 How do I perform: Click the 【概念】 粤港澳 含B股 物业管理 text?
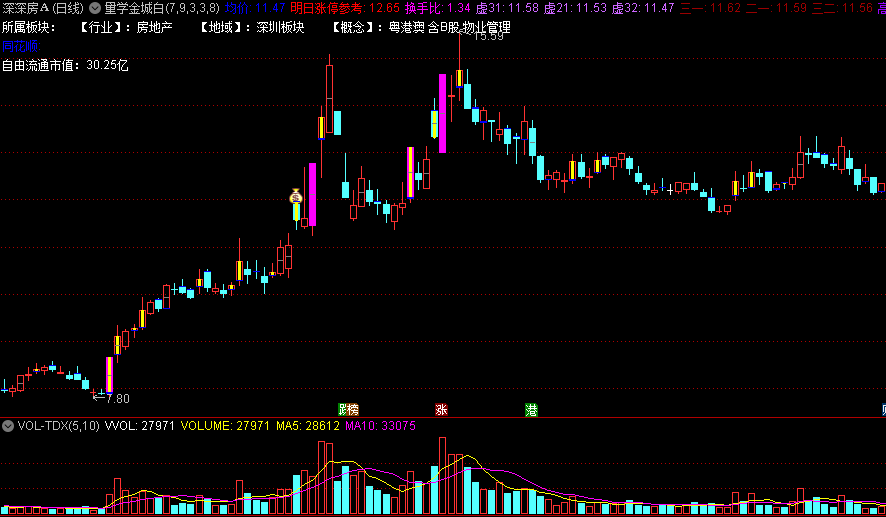[418, 27]
